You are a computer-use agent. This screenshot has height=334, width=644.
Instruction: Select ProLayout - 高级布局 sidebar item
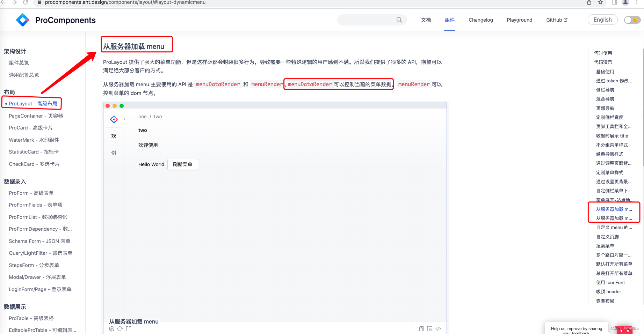(33, 104)
